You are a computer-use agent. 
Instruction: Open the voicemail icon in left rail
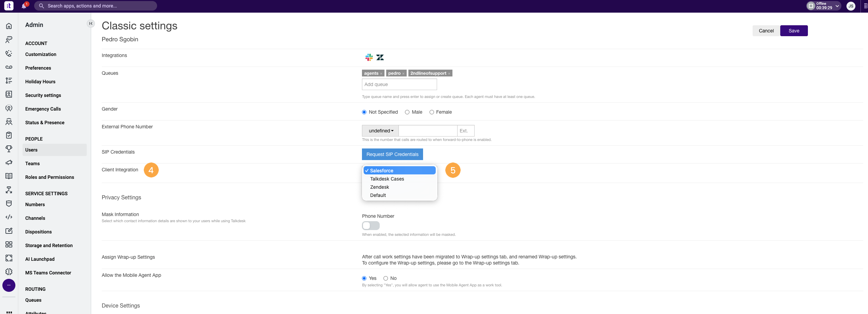point(9,67)
